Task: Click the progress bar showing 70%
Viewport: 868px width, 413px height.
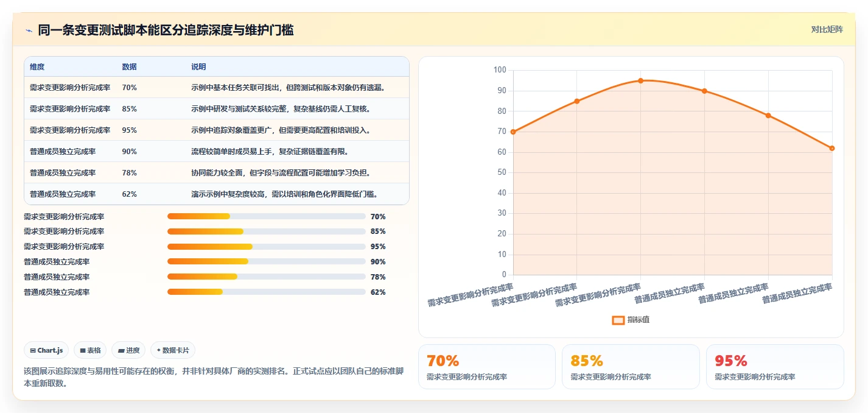Action: pyautogui.click(x=266, y=216)
